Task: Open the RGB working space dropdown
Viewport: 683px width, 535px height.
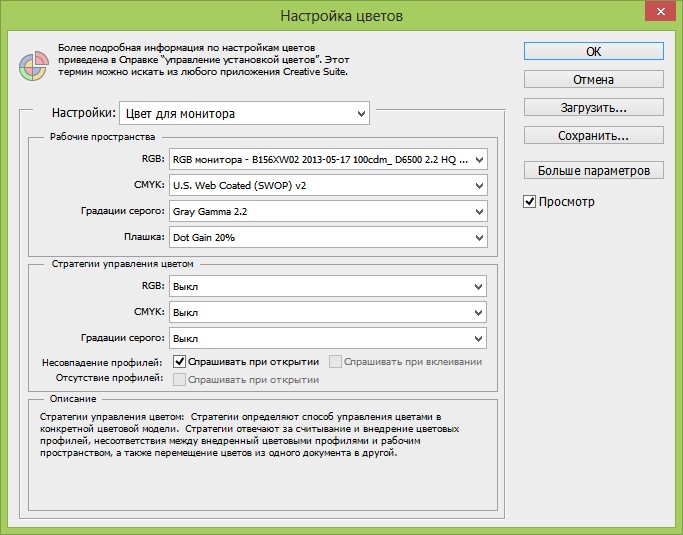Action: coord(328,159)
